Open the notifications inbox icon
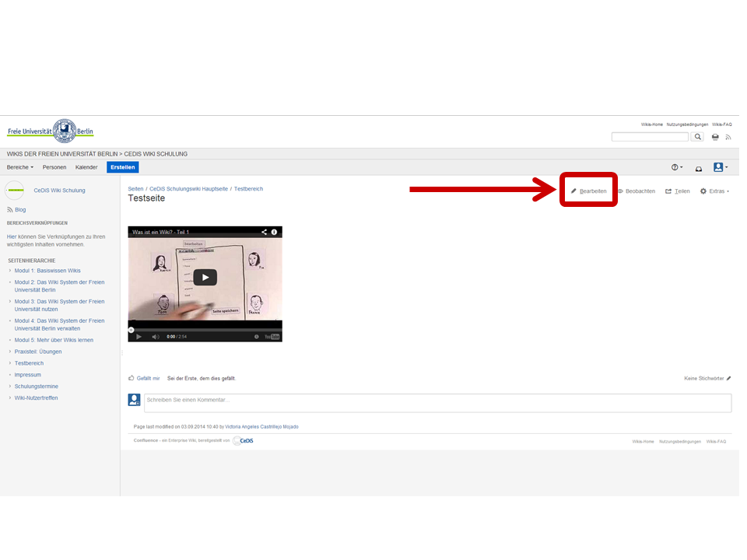Image resolution: width=747 pixels, height=560 pixels. 699,168
